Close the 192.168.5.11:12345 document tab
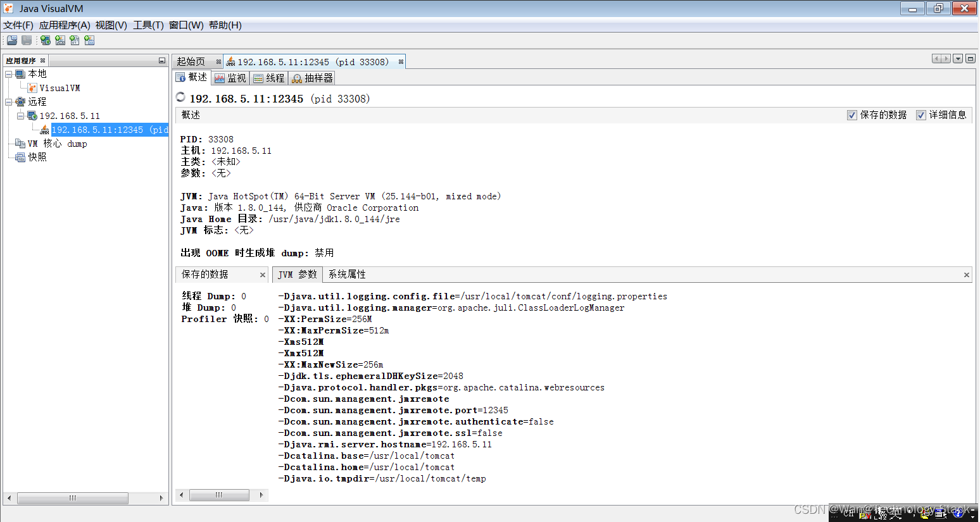The width and height of the screenshot is (980, 522). click(401, 62)
